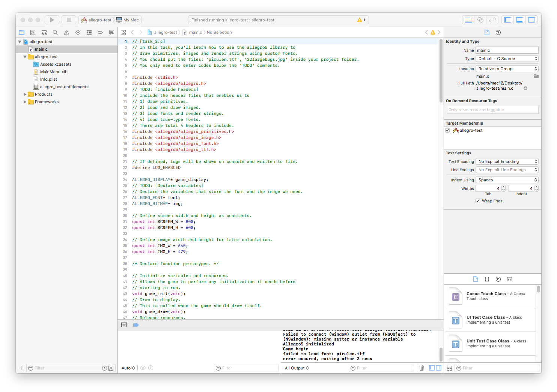Show the Object library tab

coord(498,279)
